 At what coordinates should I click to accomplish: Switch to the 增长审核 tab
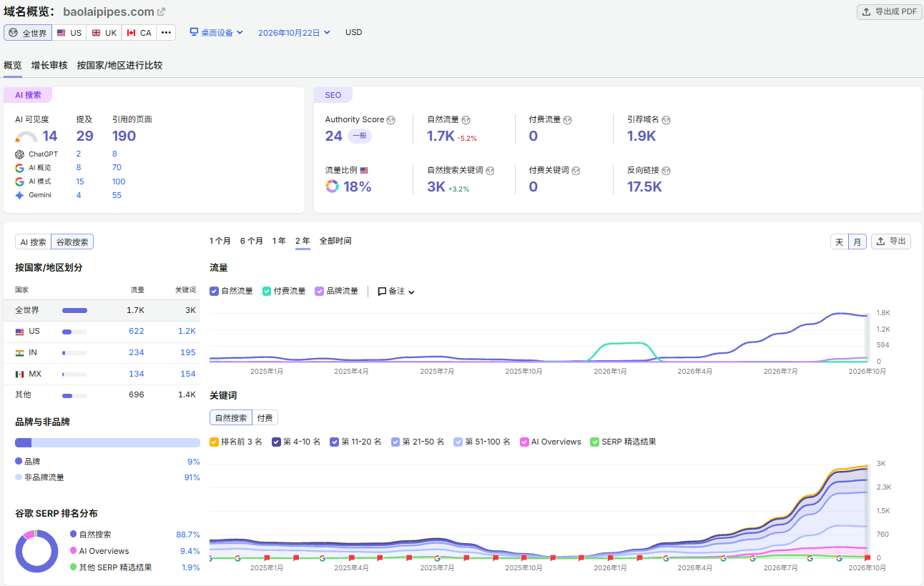49,65
